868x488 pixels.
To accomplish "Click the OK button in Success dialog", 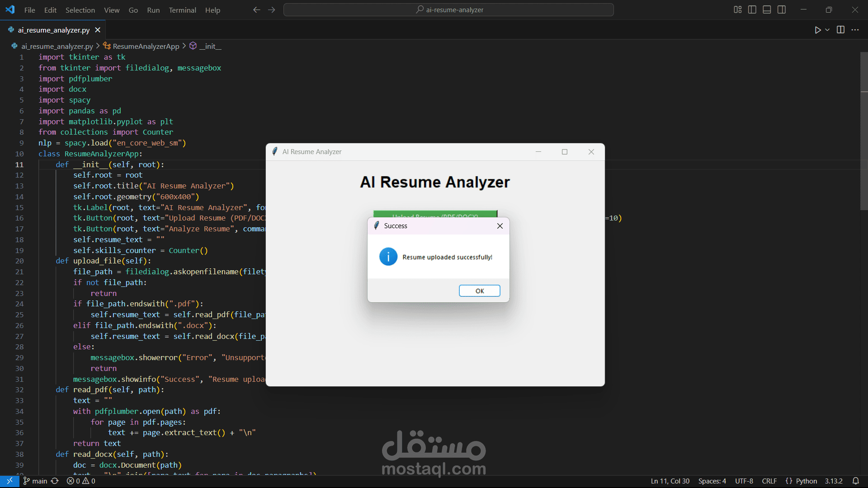I will point(480,291).
